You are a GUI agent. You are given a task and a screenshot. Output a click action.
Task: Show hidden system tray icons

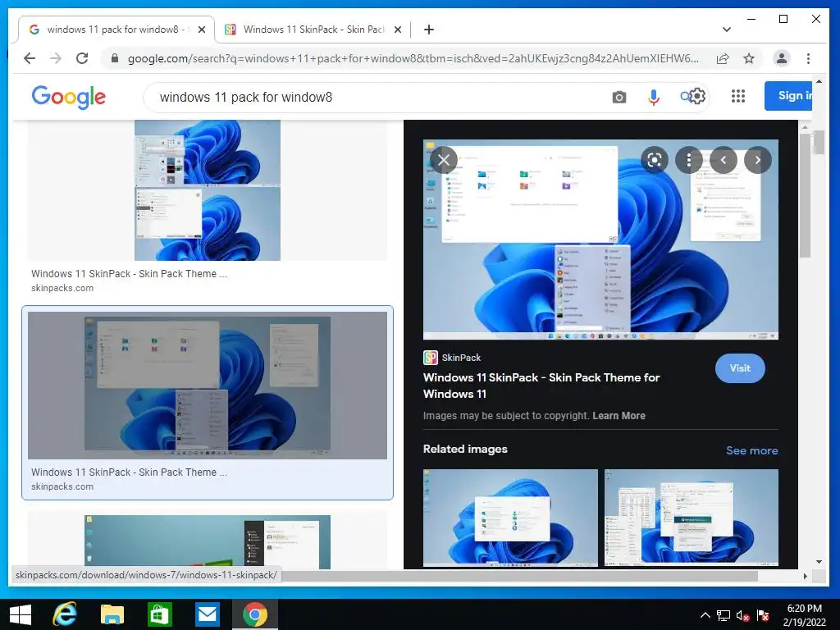point(705,615)
